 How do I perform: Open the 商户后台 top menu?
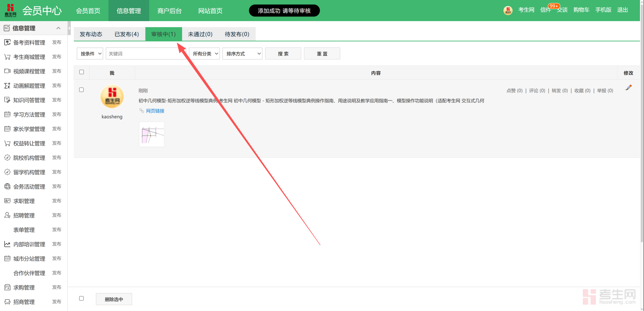click(169, 11)
